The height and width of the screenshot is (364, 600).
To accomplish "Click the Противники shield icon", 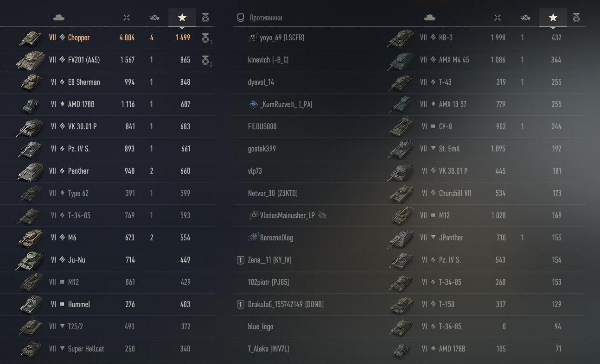I will tap(240, 18).
